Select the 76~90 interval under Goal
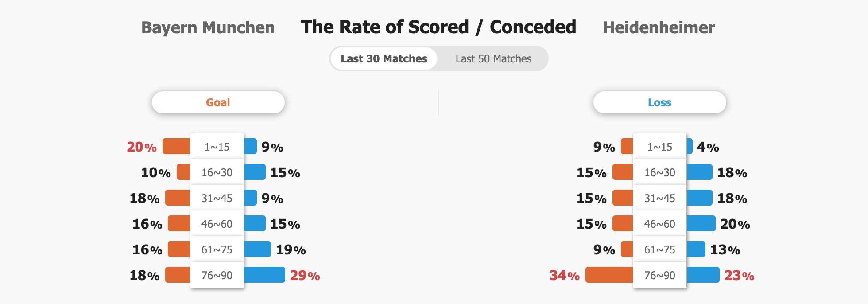Screen dimensions: 868x304 (217, 275)
